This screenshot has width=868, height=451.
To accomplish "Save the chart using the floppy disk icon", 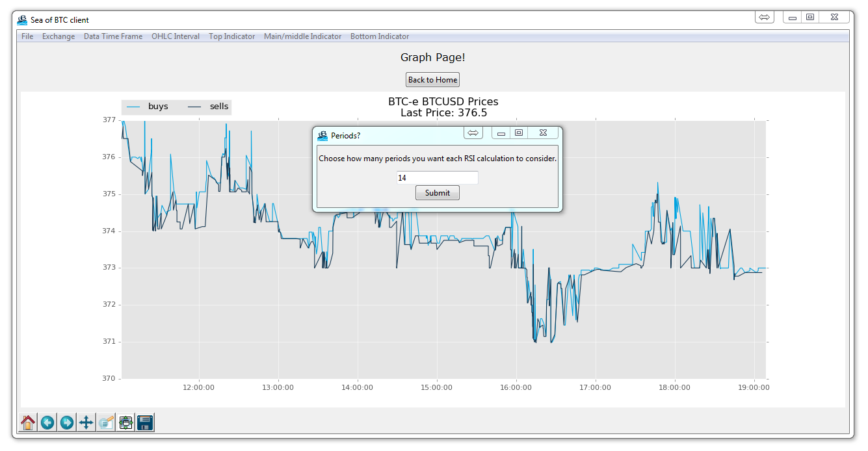I will point(144,422).
